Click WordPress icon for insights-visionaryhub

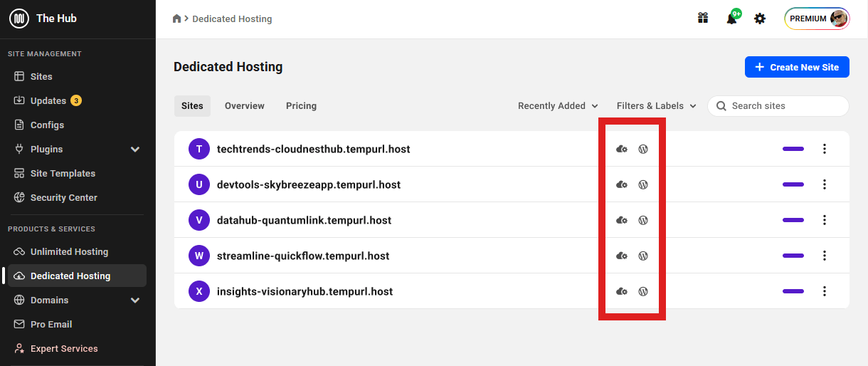643,291
